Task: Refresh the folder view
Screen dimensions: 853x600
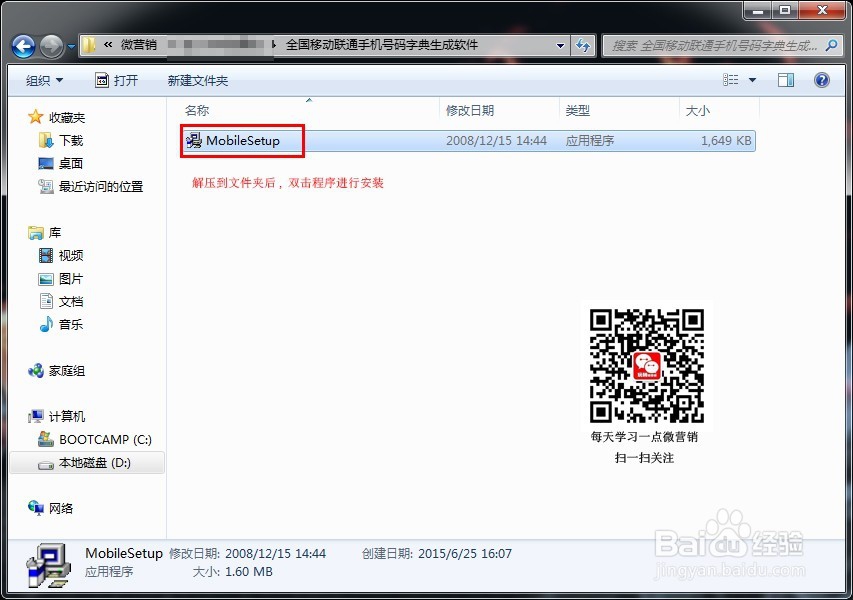Action: pos(583,46)
